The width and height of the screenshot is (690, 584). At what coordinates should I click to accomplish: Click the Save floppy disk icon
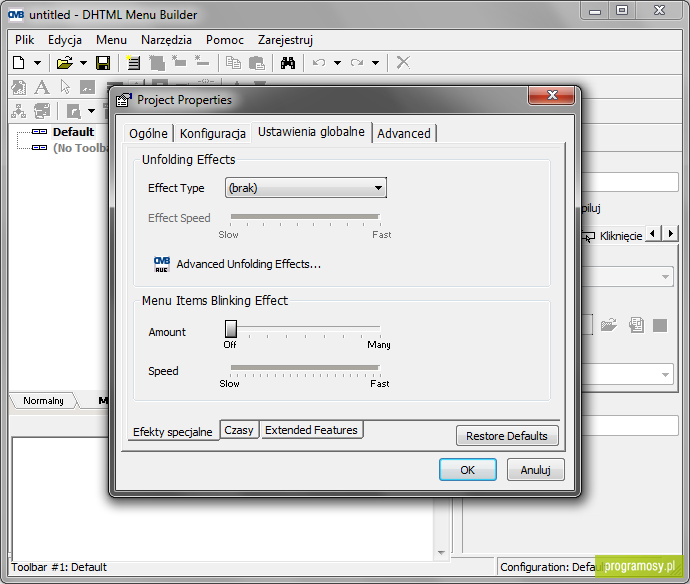(103, 63)
